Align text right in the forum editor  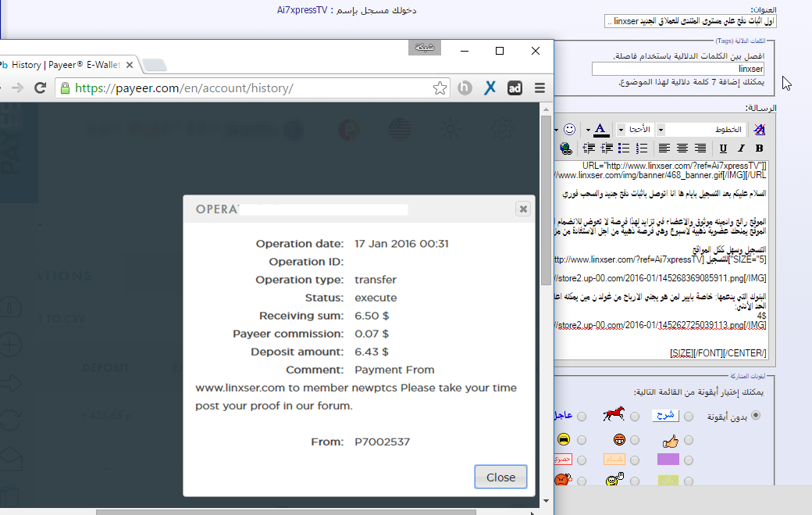[700, 148]
